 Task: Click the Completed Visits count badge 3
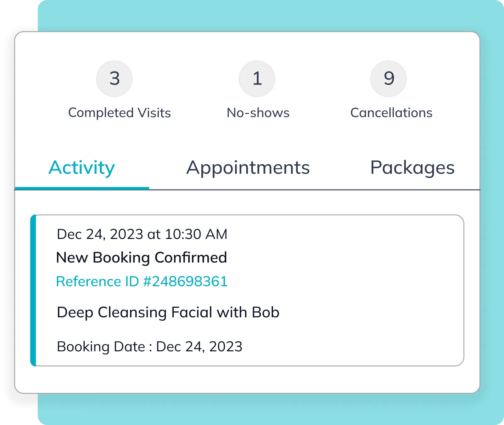114,79
